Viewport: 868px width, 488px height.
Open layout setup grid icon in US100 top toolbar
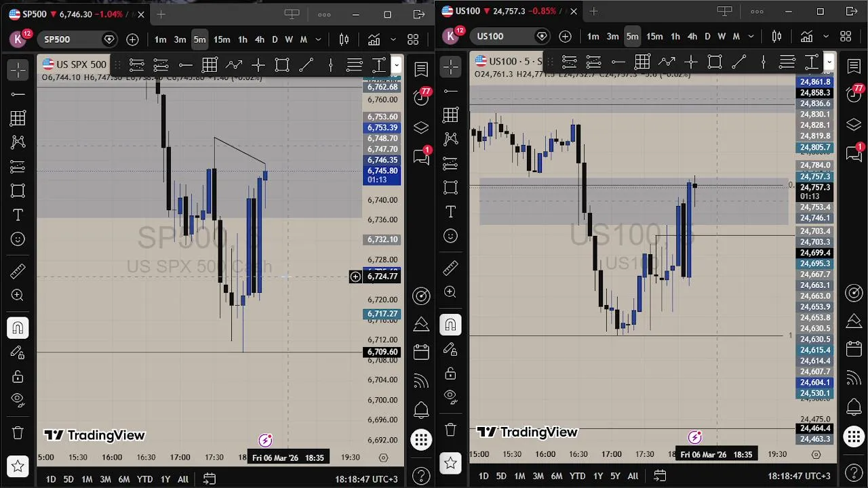tap(846, 37)
